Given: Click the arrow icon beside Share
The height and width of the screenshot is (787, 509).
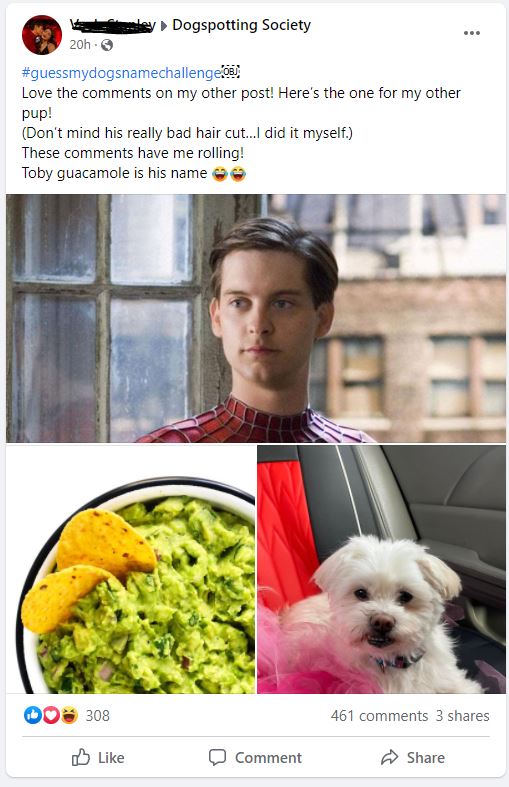Looking at the screenshot, I should click(390, 757).
